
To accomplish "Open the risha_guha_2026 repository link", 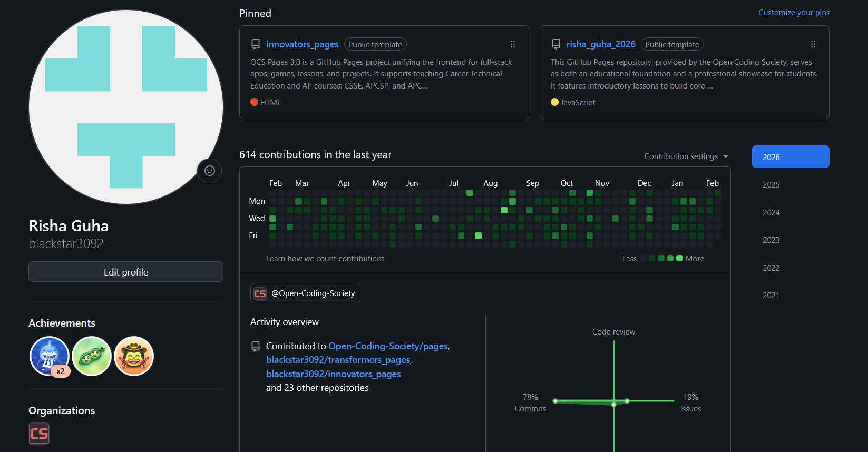I will click(601, 44).
